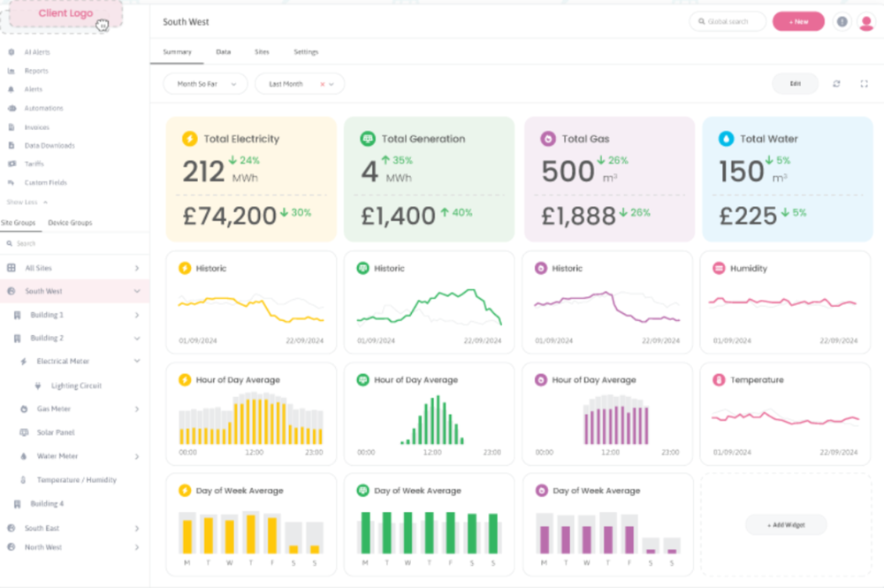884x588 pixels.
Task: Click the Temperature widget icon
Action: (719, 380)
